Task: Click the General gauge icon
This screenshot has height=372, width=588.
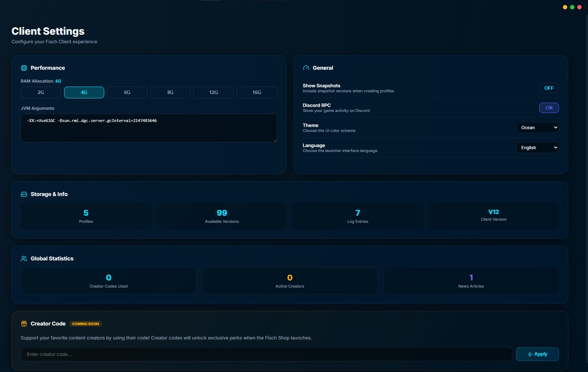Action: click(306, 68)
